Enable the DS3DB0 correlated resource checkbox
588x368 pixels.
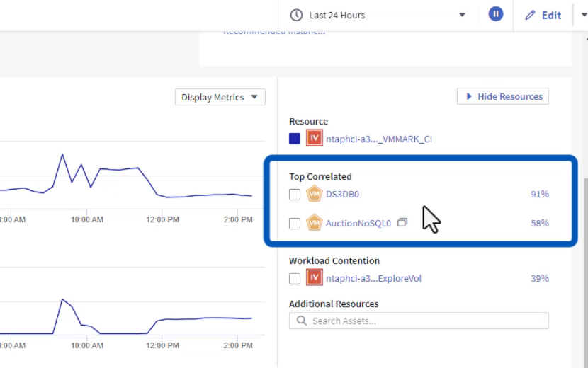pyautogui.click(x=295, y=195)
